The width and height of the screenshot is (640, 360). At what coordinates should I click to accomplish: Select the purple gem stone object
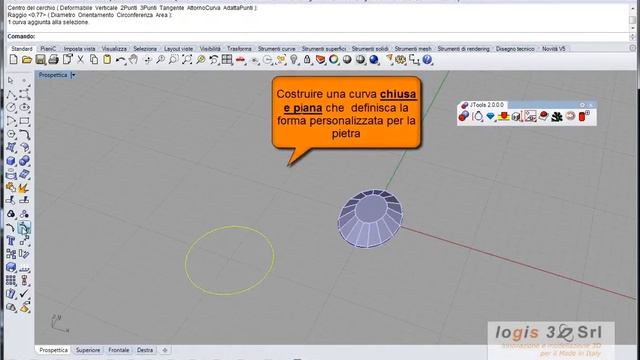(x=370, y=218)
